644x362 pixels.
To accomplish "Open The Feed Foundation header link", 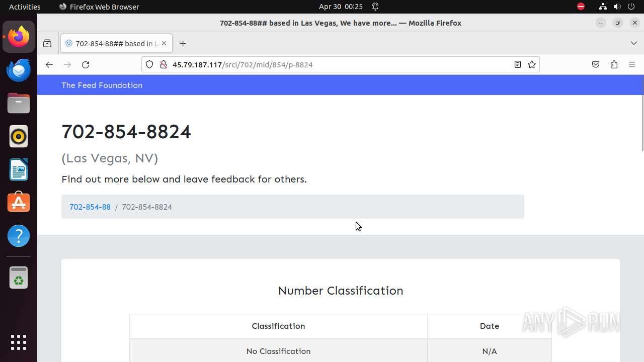I will click(102, 85).
